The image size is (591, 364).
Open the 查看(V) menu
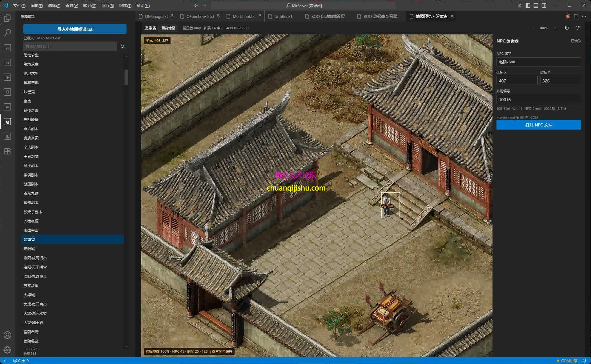pyautogui.click(x=72, y=6)
